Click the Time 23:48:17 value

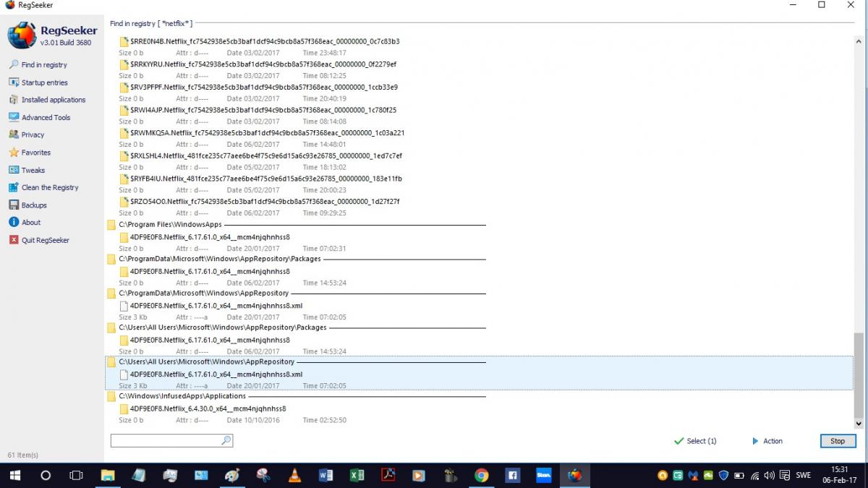(324, 53)
